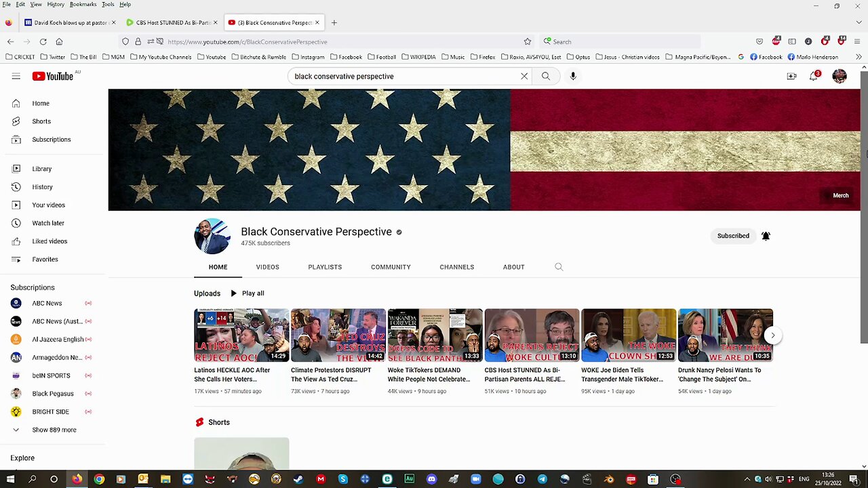Open the Firefox File menu

tap(6, 4)
